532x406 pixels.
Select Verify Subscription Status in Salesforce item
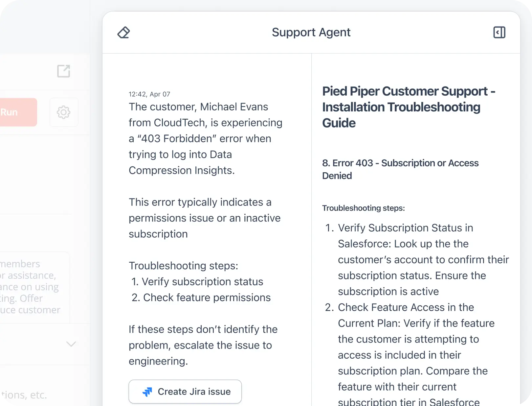[417, 259]
